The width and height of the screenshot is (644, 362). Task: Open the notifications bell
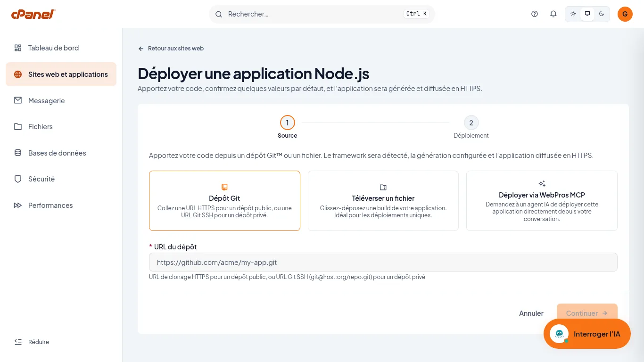(553, 14)
